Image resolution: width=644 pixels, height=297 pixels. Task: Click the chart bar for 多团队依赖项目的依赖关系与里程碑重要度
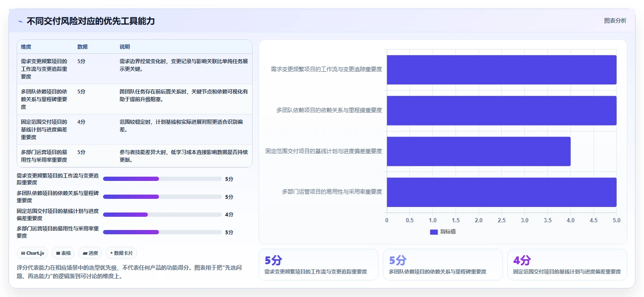(502, 111)
